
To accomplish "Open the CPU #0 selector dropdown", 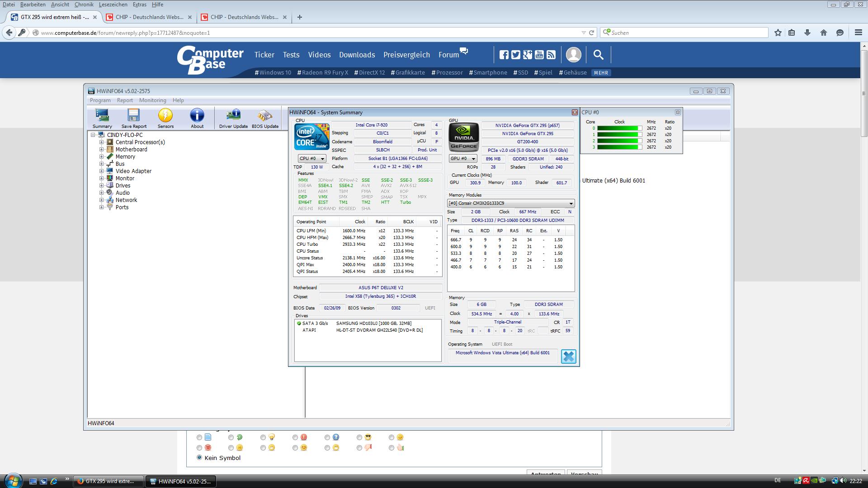I will [x=312, y=159].
